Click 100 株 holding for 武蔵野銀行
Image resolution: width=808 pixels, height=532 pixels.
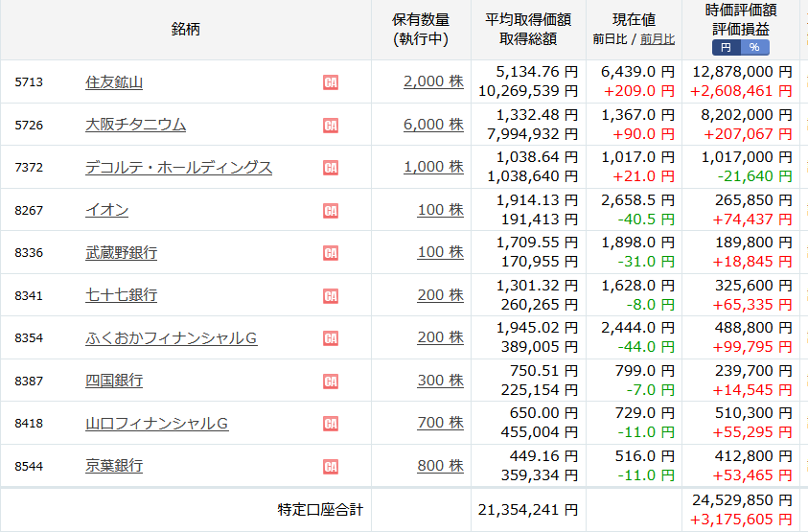[x=441, y=252]
